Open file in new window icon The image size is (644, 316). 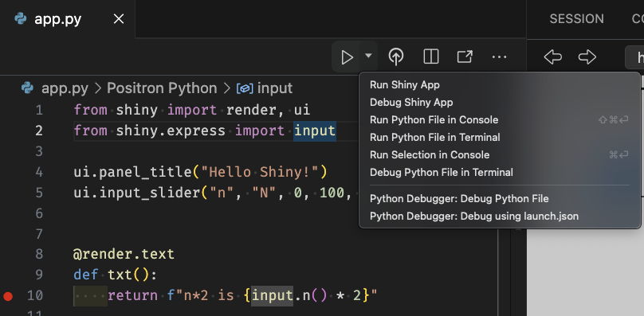click(x=465, y=57)
